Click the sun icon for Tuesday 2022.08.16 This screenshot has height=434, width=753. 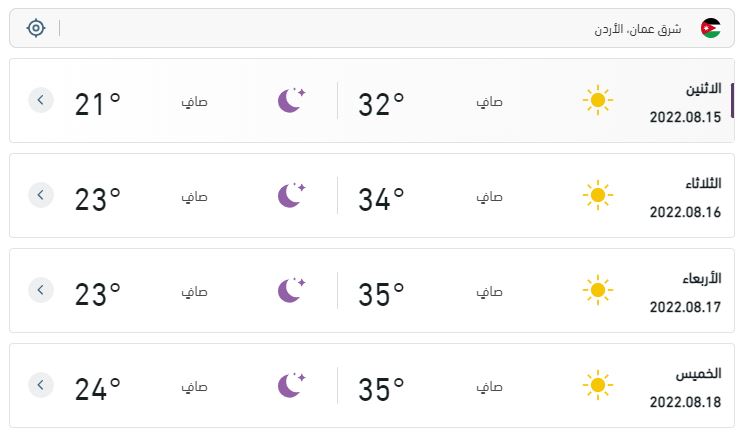coord(598,195)
